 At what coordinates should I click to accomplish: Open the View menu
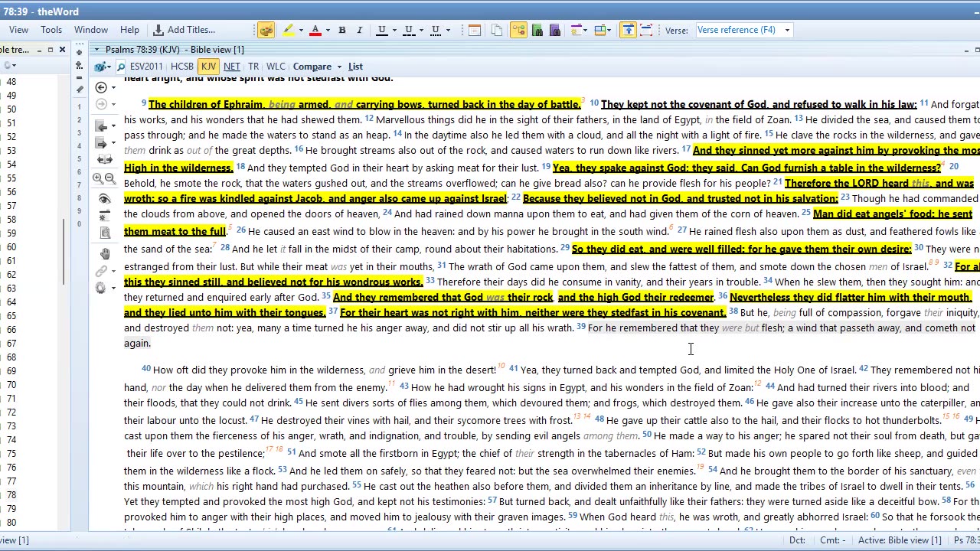[18, 30]
